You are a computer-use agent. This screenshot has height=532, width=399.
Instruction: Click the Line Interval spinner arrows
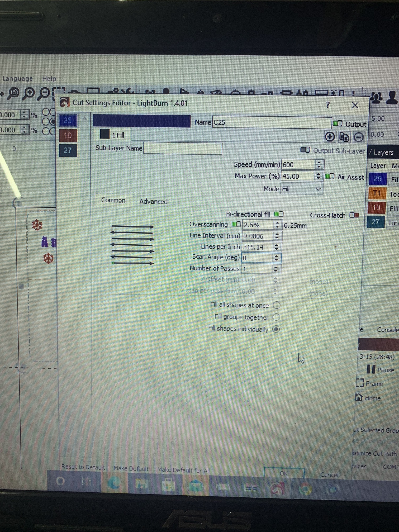tap(277, 236)
